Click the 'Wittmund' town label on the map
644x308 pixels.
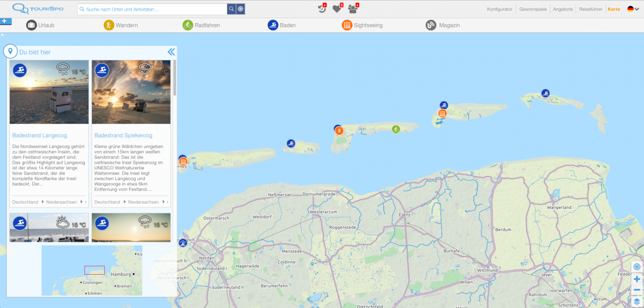click(x=488, y=270)
